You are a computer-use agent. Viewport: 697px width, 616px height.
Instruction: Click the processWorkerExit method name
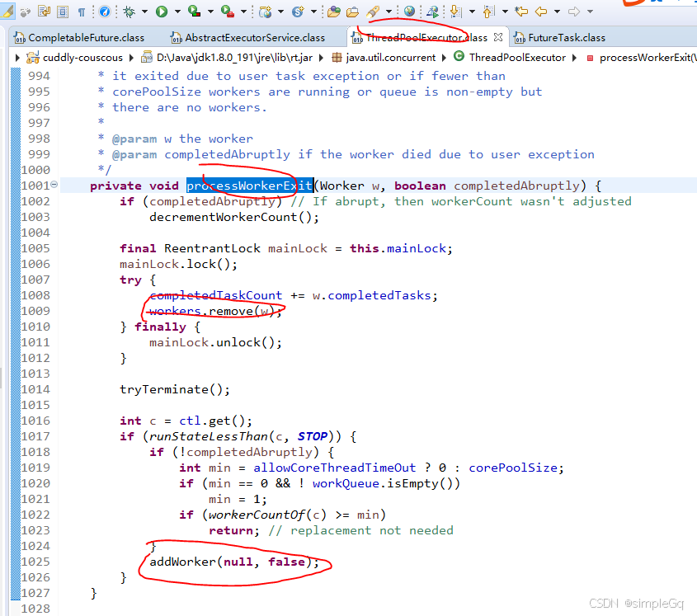(x=249, y=186)
